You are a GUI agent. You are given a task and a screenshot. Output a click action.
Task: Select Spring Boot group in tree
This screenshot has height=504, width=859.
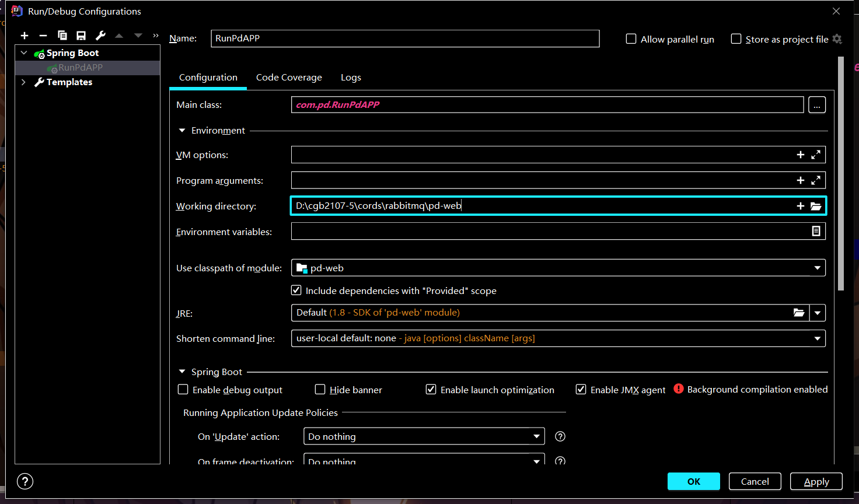pyautogui.click(x=72, y=53)
